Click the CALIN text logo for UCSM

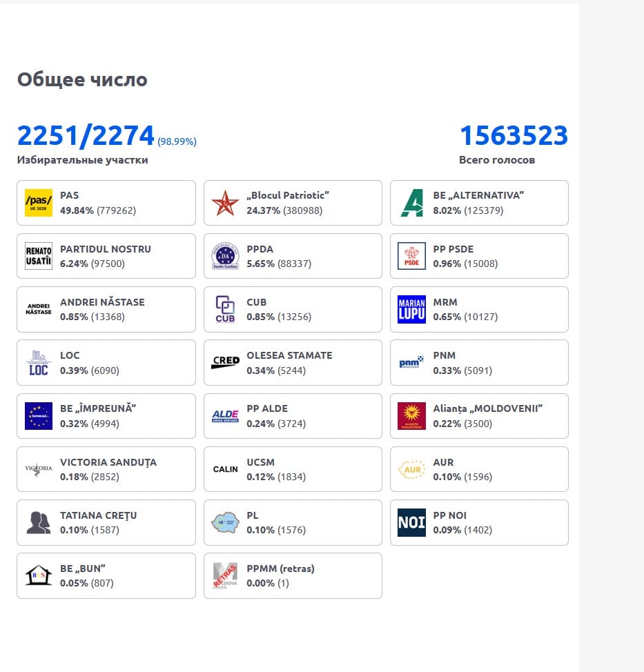click(225, 469)
